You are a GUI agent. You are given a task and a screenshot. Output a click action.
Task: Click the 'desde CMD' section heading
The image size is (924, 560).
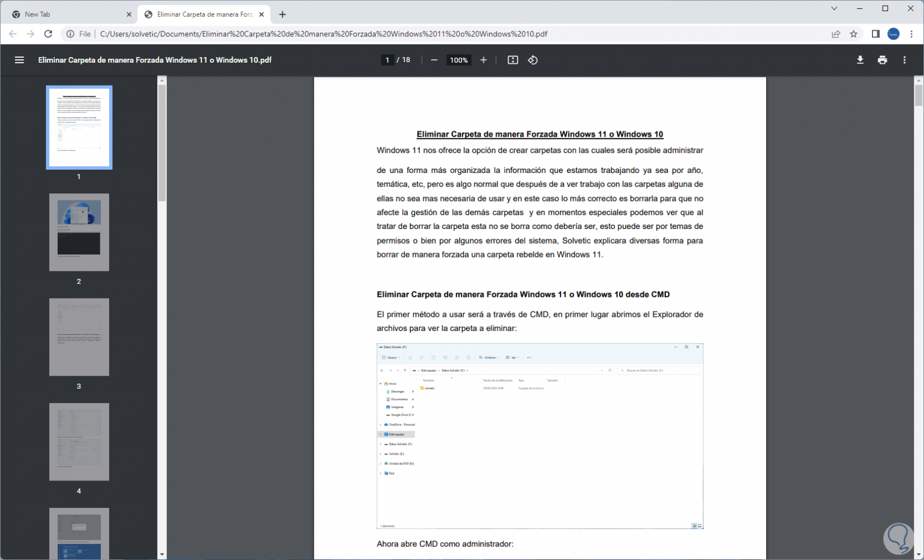point(523,295)
